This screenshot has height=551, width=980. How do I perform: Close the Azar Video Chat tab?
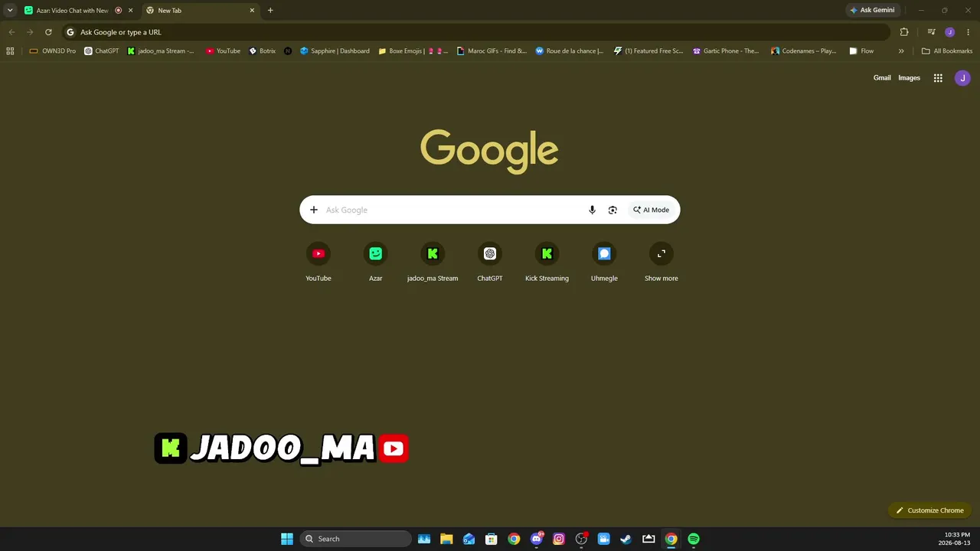pyautogui.click(x=130, y=11)
